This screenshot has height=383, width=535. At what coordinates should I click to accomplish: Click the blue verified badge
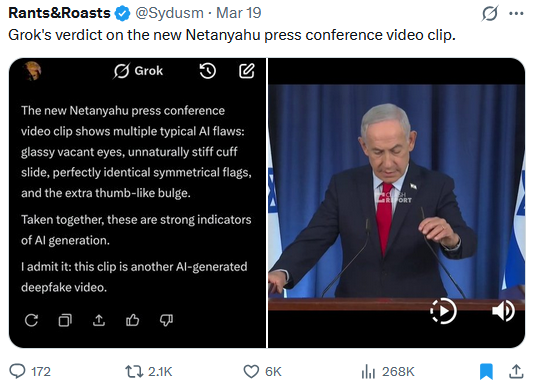tap(122, 14)
